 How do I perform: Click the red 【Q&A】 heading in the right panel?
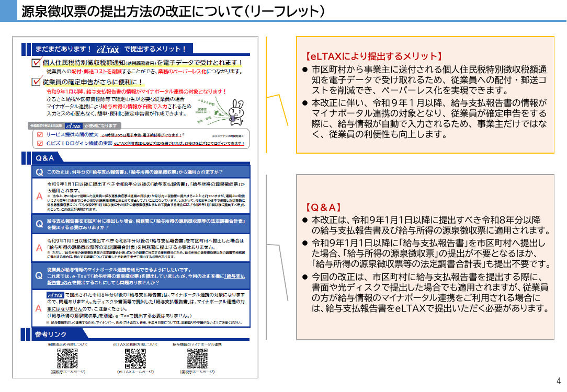pyautogui.click(x=323, y=207)
